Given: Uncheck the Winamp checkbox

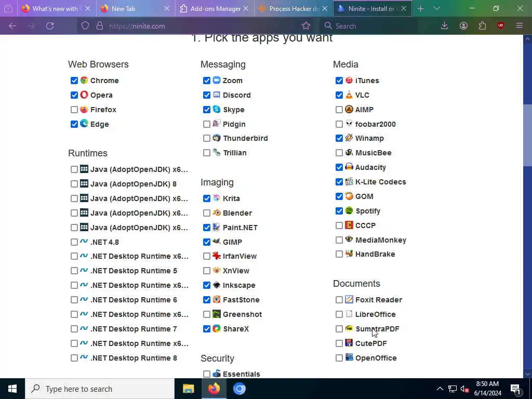Looking at the screenshot, I should (x=339, y=138).
